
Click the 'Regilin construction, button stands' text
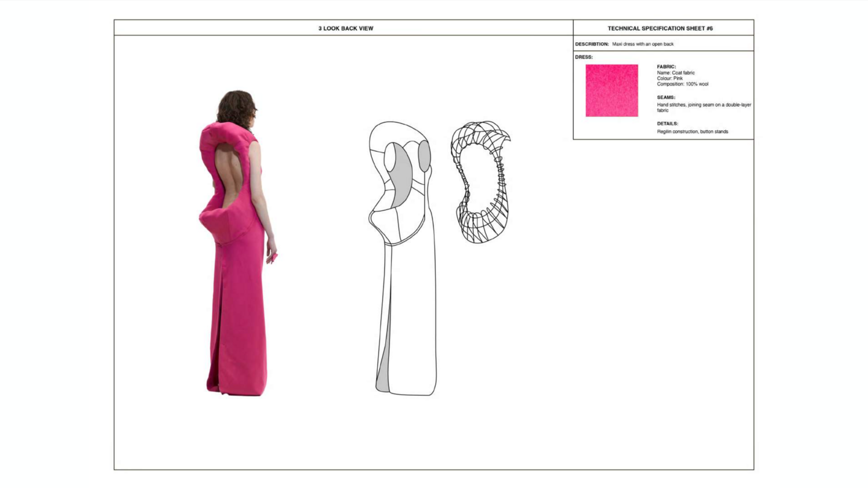pos(693,131)
